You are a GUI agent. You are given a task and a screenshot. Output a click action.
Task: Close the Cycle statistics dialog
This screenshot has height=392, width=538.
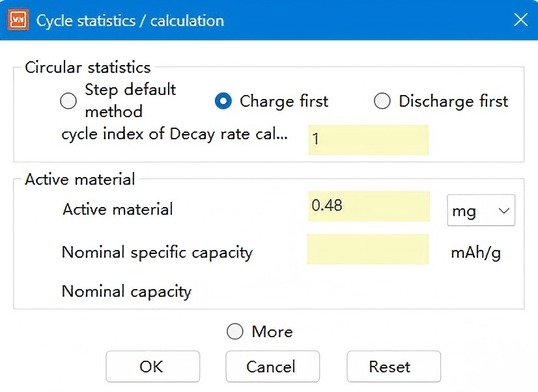(x=520, y=20)
